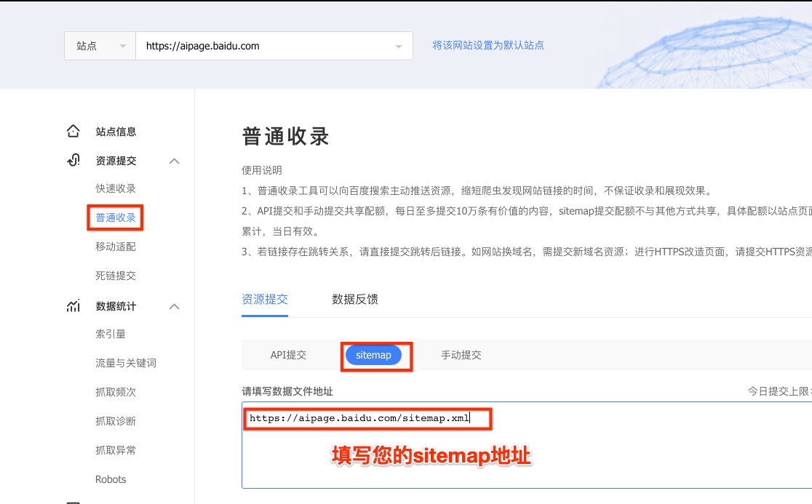The height and width of the screenshot is (504, 812).
Task: Switch to the 数据反馈 tab
Action: coord(354,299)
